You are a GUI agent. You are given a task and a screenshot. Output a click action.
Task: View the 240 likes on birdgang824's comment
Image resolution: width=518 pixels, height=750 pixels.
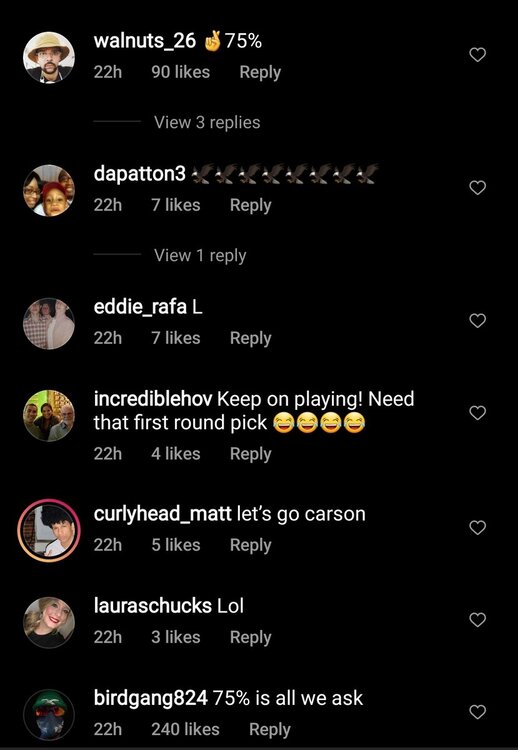click(x=185, y=729)
